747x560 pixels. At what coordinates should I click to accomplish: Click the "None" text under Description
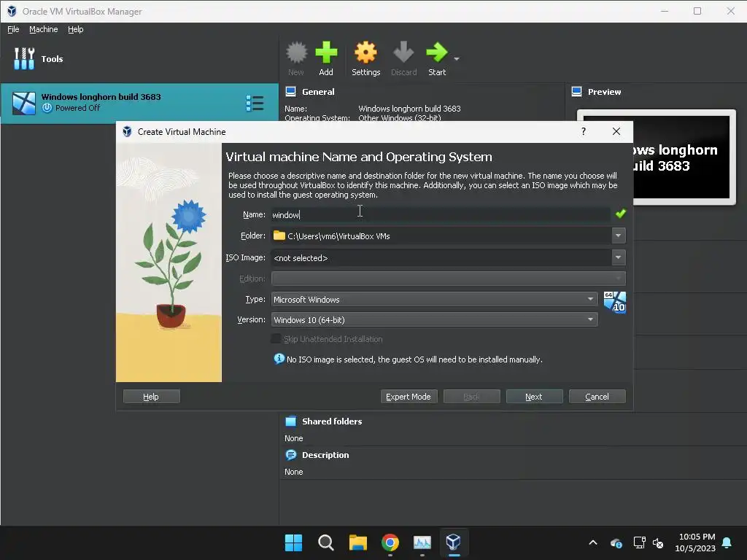pos(293,472)
